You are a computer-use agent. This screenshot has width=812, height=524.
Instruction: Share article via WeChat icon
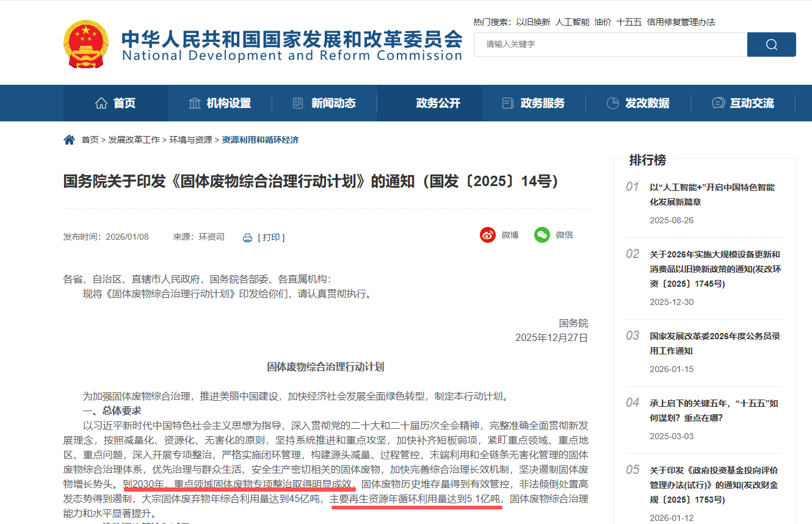click(542, 235)
